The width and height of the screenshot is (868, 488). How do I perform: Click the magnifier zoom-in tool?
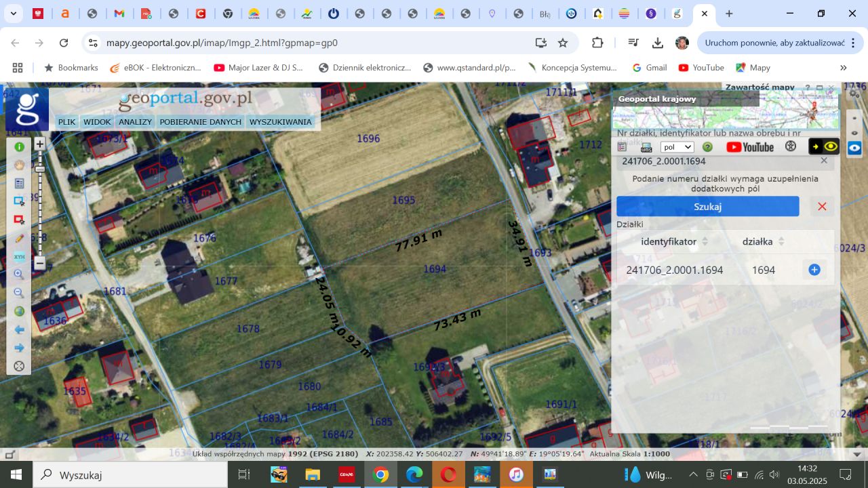tap(20, 275)
